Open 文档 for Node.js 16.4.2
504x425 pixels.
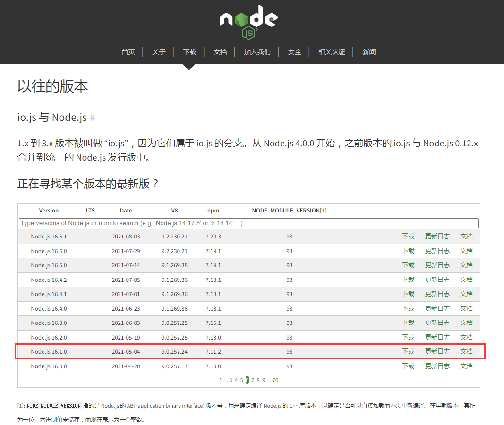click(x=466, y=280)
